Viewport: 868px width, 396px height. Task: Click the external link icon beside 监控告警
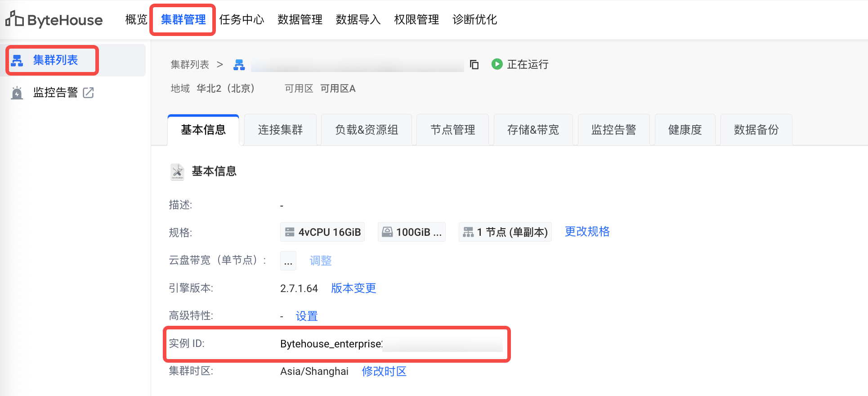point(89,93)
